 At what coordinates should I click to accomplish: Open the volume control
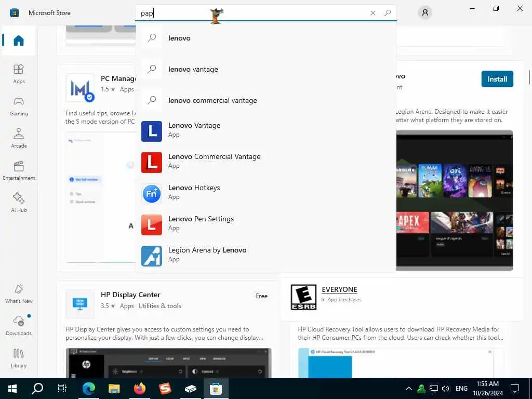[446, 389]
